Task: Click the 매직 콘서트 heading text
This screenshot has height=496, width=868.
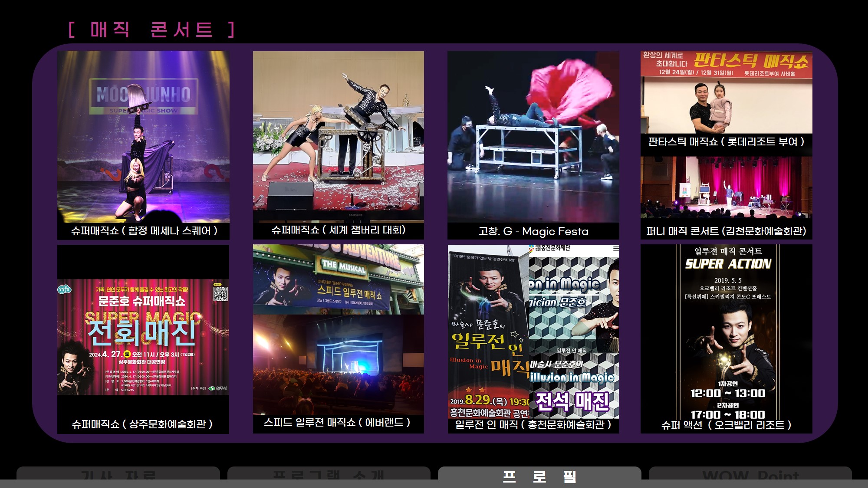Action: [x=151, y=30]
